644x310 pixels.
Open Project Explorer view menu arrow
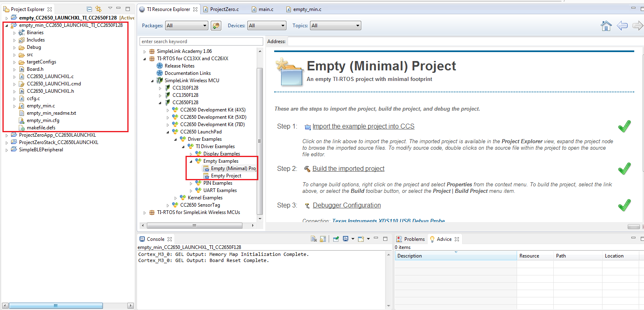click(110, 8)
